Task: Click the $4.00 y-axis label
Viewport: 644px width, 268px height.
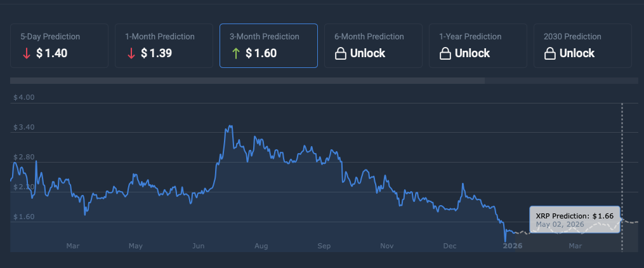Action: [24, 97]
